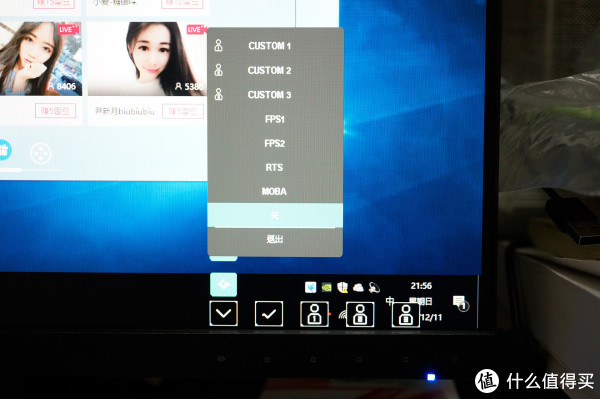Screen dimensions: 600x399
Task: Click the user profile 1 OSD icon
Action: point(315,314)
